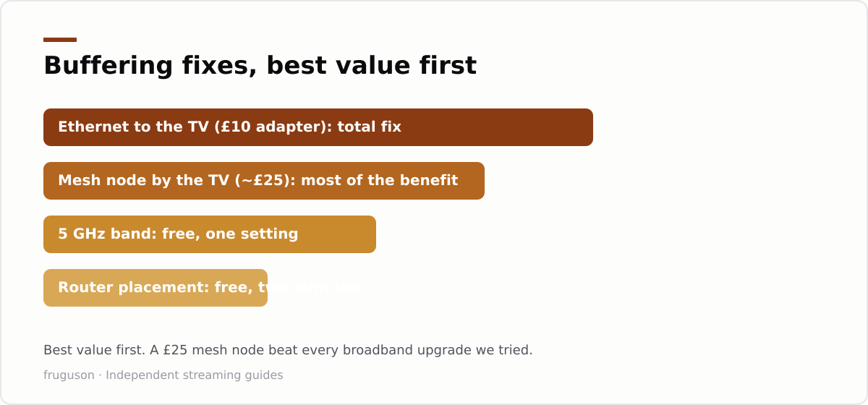Click the Ethernet to the TV bar

318,127
